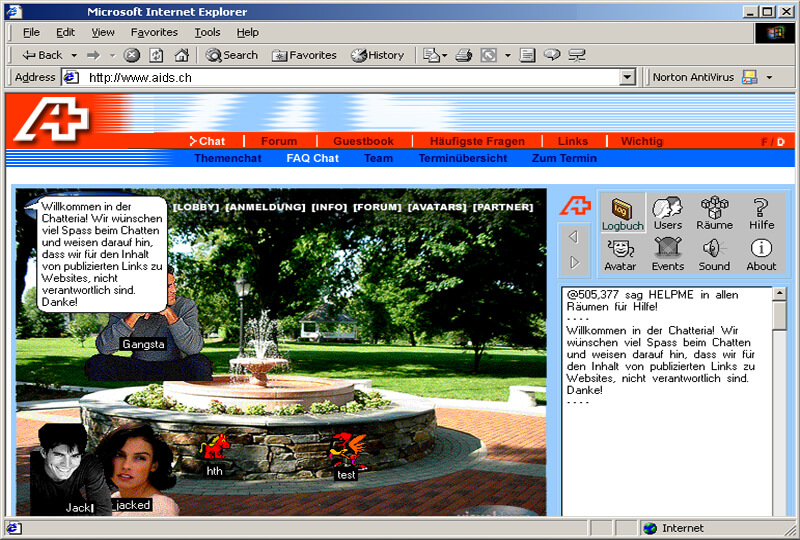The image size is (800, 540).
Task: Click the A+ site logo
Action: coord(52,119)
